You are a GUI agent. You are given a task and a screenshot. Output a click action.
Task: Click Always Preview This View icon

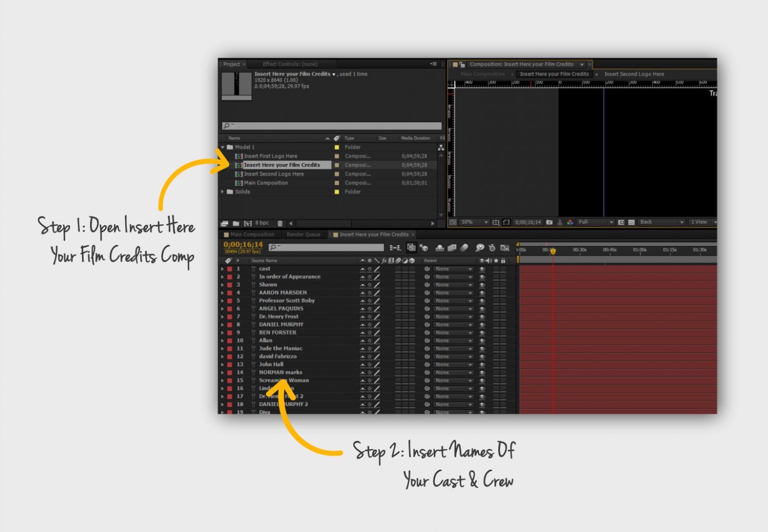coord(452,222)
